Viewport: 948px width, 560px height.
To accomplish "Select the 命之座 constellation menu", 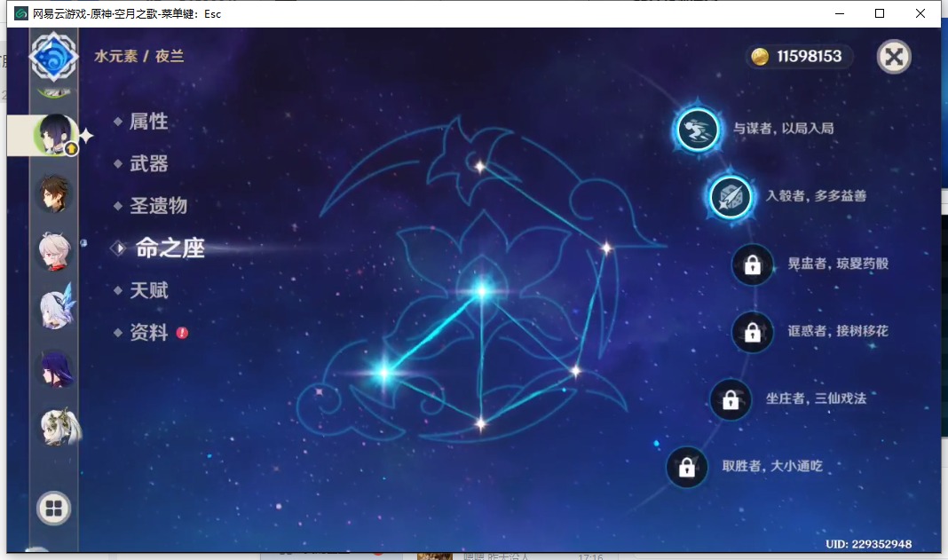I will tap(170, 248).
